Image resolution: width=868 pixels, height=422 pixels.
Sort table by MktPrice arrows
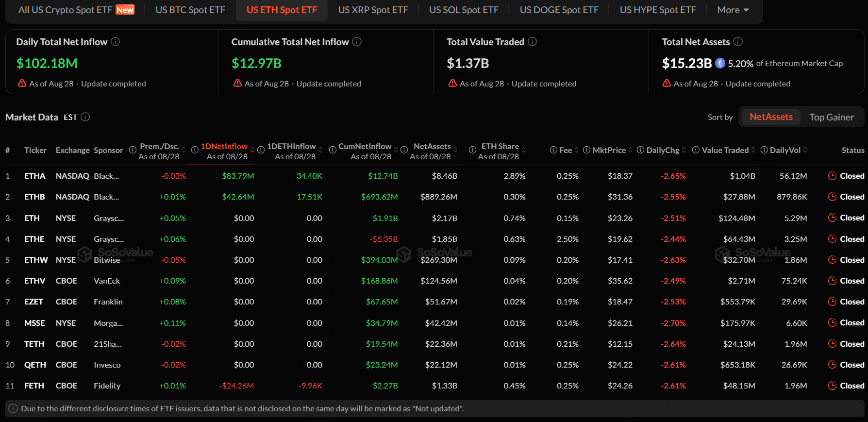(630, 150)
